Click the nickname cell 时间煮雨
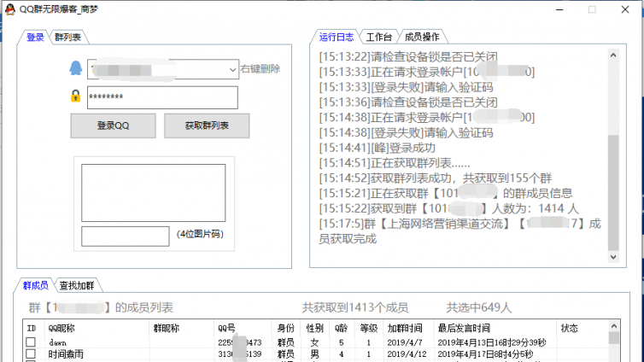This screenshot has height=362, width=644. [66, 354]
